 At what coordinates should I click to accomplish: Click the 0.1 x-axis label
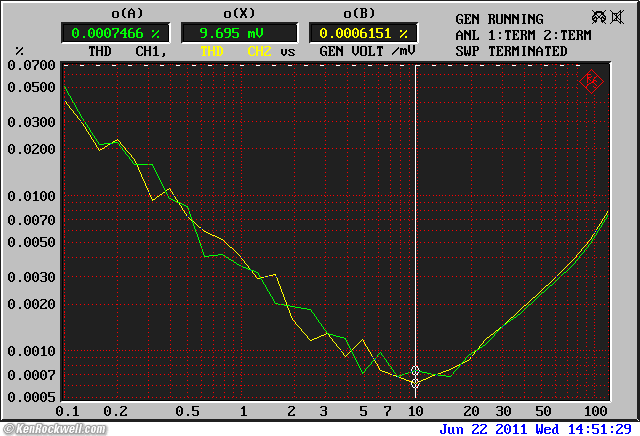tap(67, 411)
